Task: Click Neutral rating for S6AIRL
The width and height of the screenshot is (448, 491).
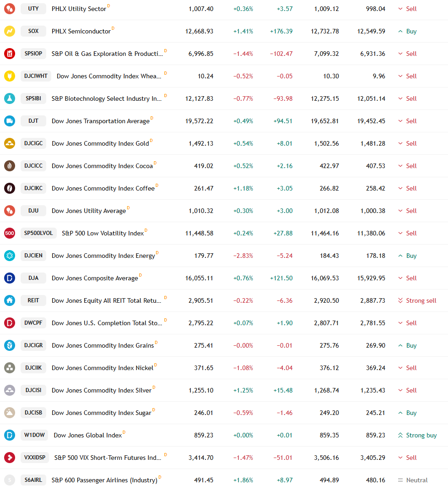Action: click(x=413, y=480)
